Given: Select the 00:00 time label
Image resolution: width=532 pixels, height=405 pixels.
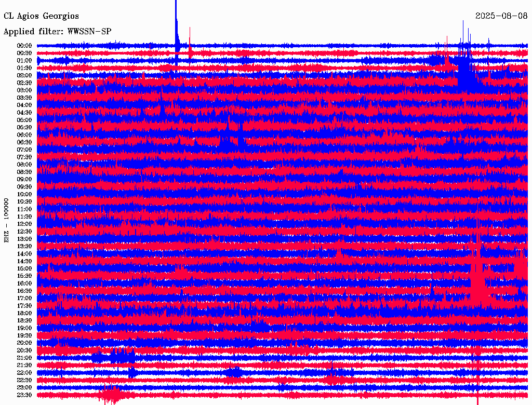Looking at the screenshot, I should coord(24,46).
